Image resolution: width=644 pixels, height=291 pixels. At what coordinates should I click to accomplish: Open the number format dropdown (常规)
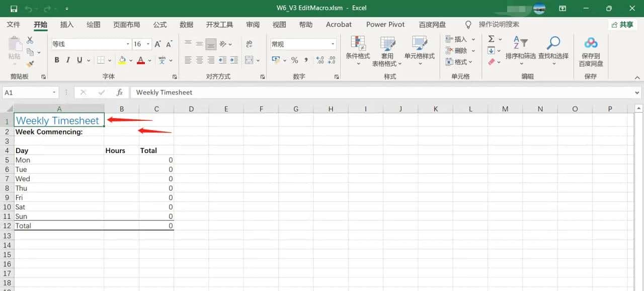[333, 44]
